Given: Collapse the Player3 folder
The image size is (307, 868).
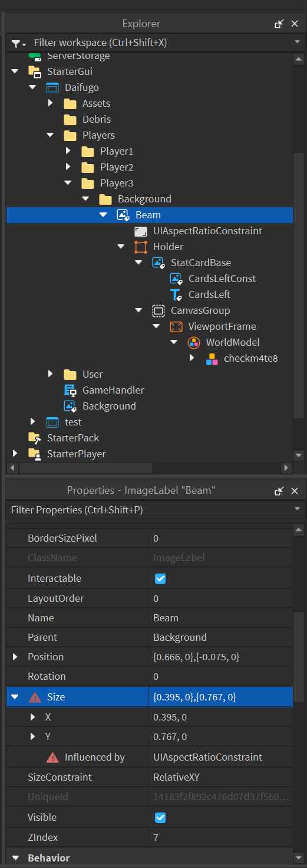Looking at the screenshot, I should click(x=68, y=183).
